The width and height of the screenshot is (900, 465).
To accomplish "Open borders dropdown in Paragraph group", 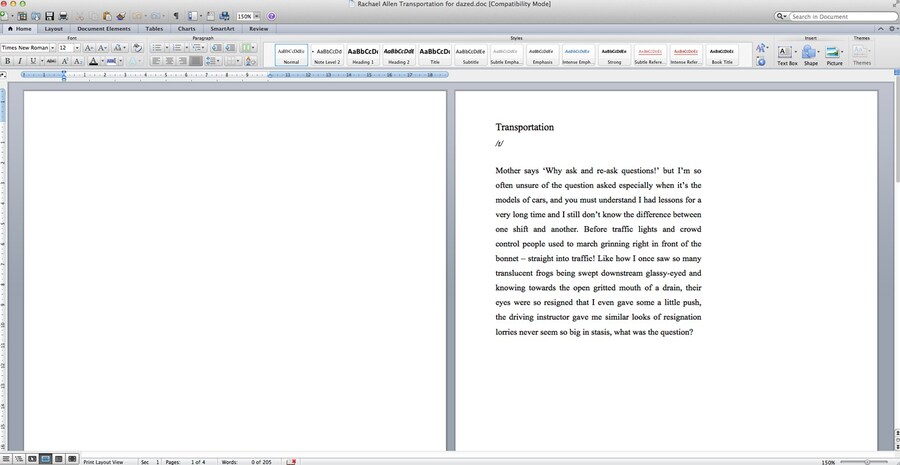I will 233,61.
